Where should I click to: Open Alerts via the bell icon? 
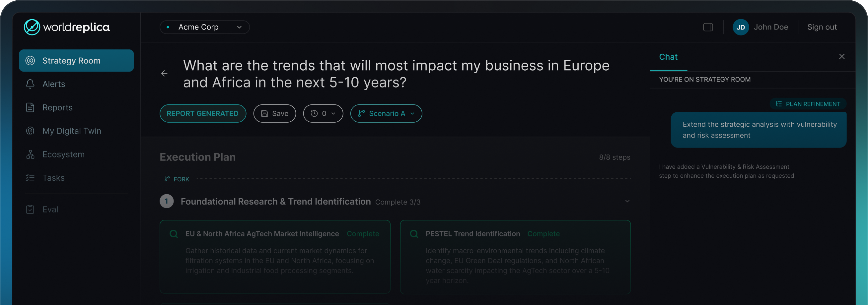[x=30, y=84]
